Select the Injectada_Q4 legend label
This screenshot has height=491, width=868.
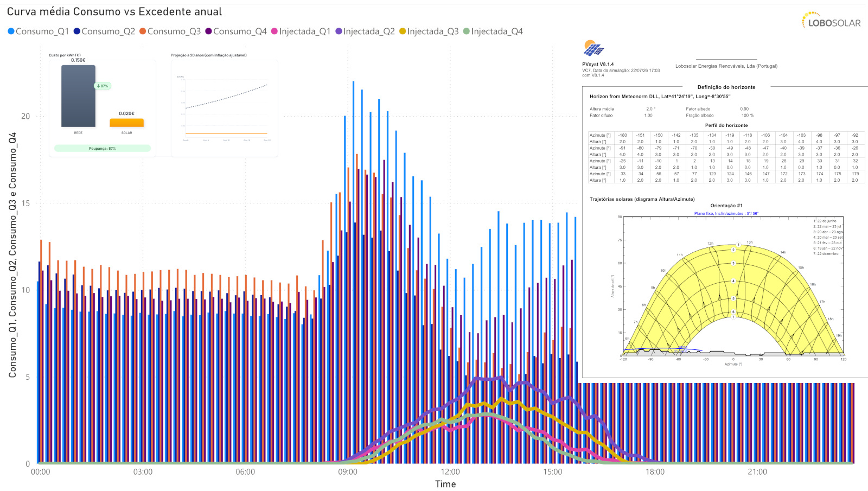click(x=497, y=31)
